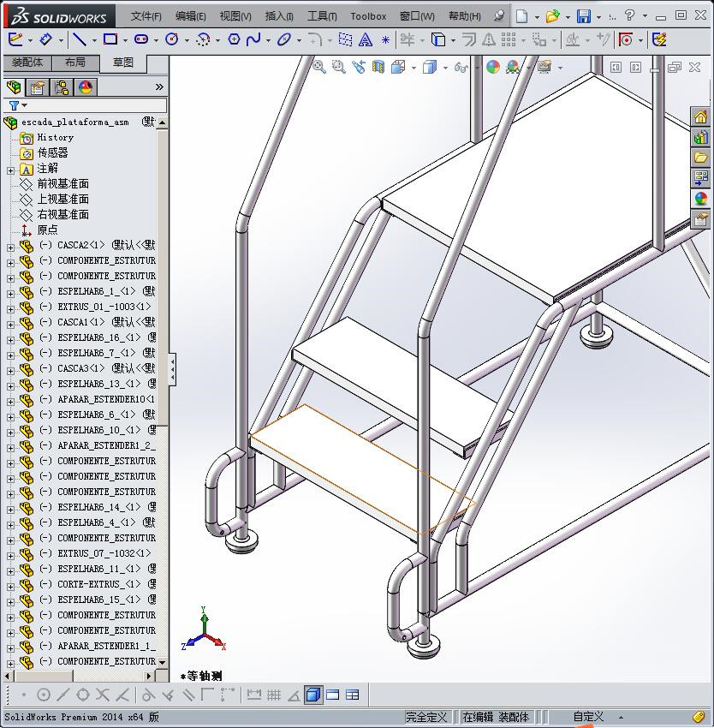
Task: Toggle the single view window button in bottom toolbar
Action: [x=333, y=695]
